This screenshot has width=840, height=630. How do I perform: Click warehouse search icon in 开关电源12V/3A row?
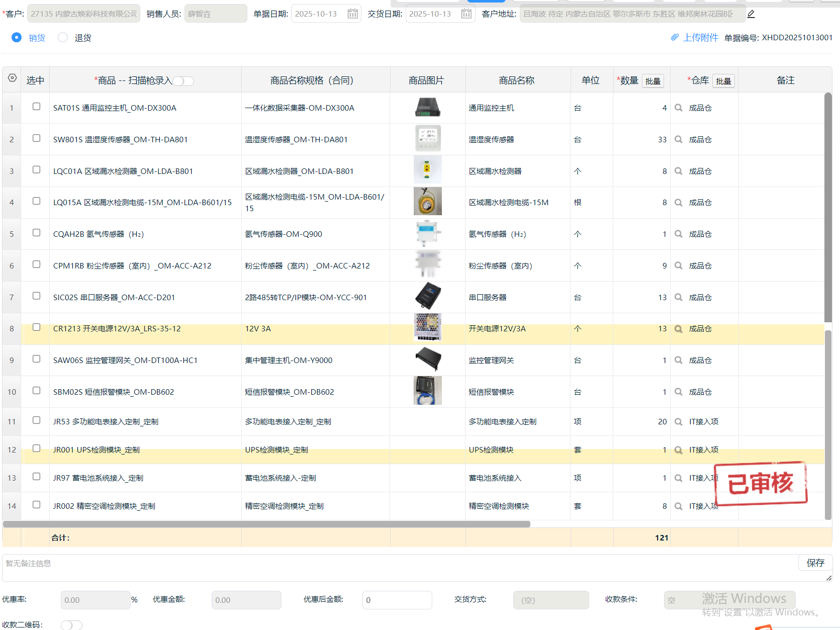(678, 329)
